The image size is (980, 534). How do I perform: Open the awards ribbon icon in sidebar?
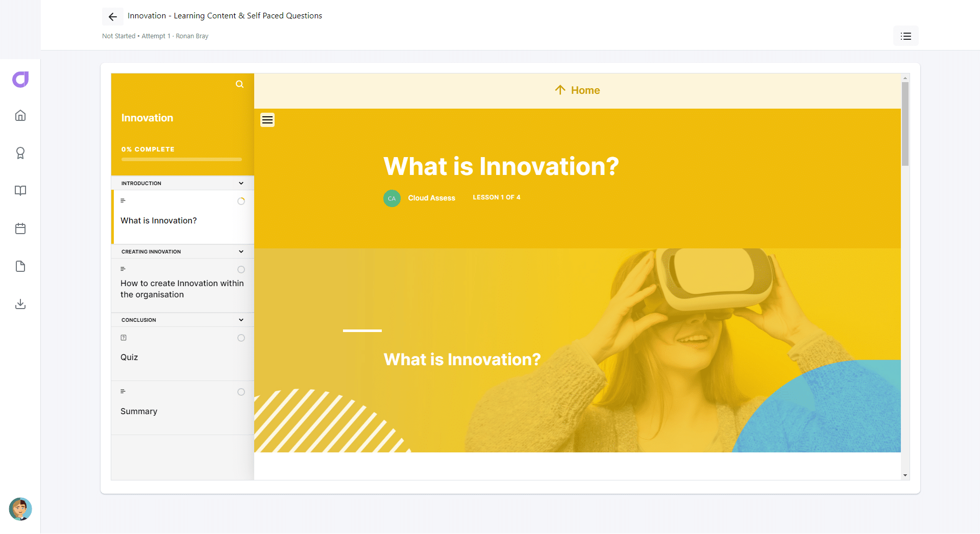[20, 153]
